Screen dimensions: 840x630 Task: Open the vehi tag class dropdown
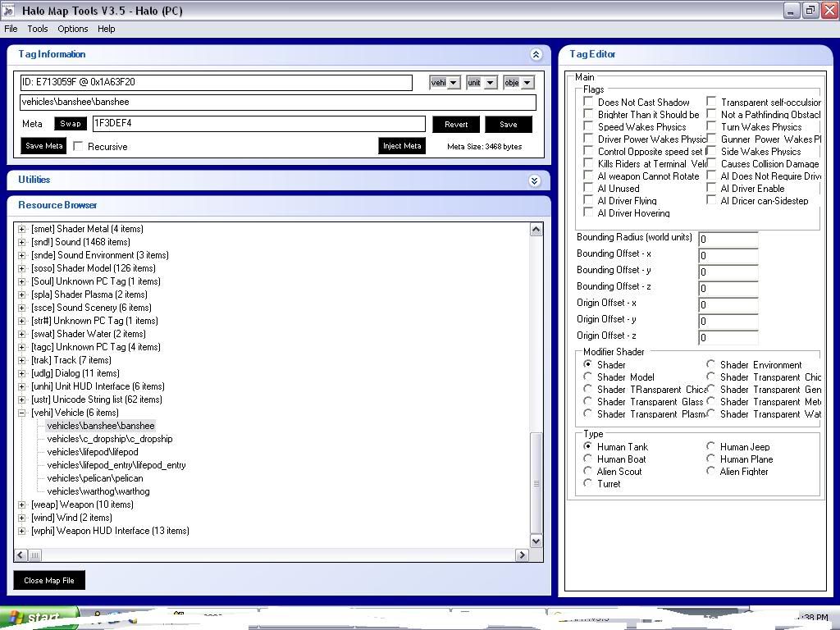click(453, 83)
